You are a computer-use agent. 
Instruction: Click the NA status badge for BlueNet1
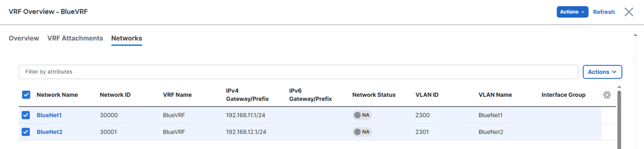point(362,115)
